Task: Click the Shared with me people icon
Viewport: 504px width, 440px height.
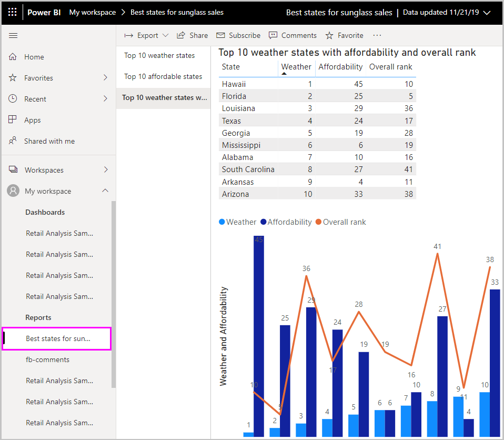Action: click(x=13, y=141)
